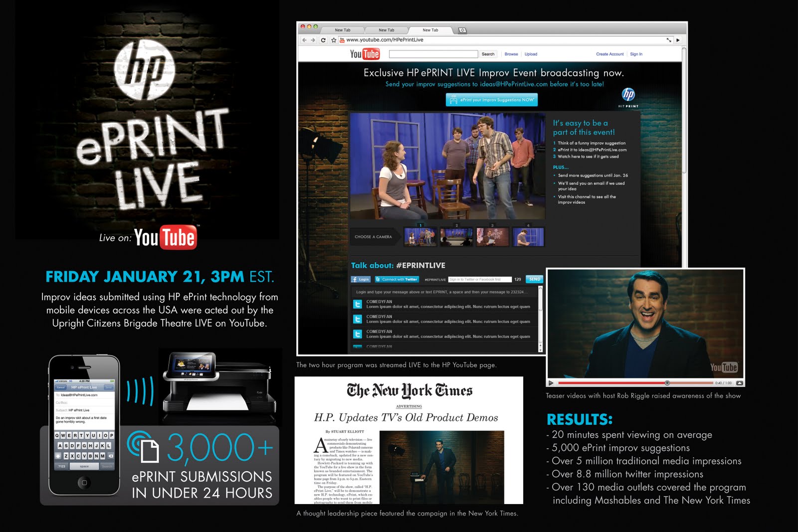This screenshot has width=798, height=532.
Task: Reload the page using the refresh icon
Action: [x=323, y=39]
